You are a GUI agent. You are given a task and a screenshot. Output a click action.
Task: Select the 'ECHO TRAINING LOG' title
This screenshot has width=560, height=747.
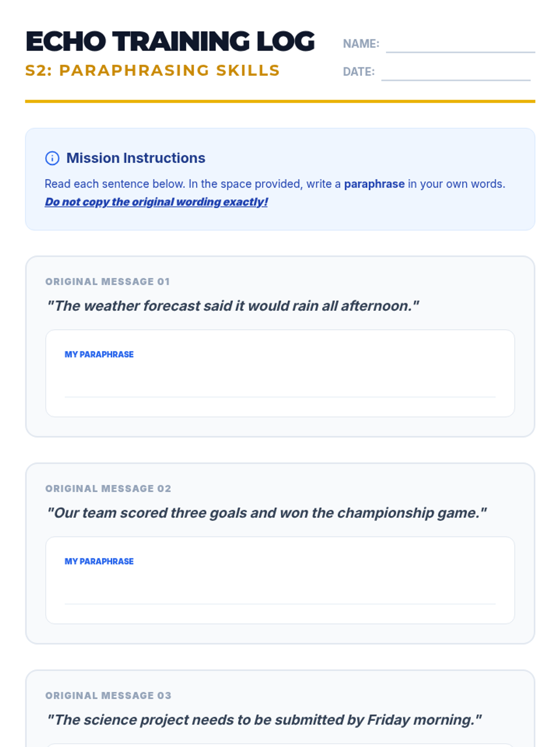tap(170, 41)
